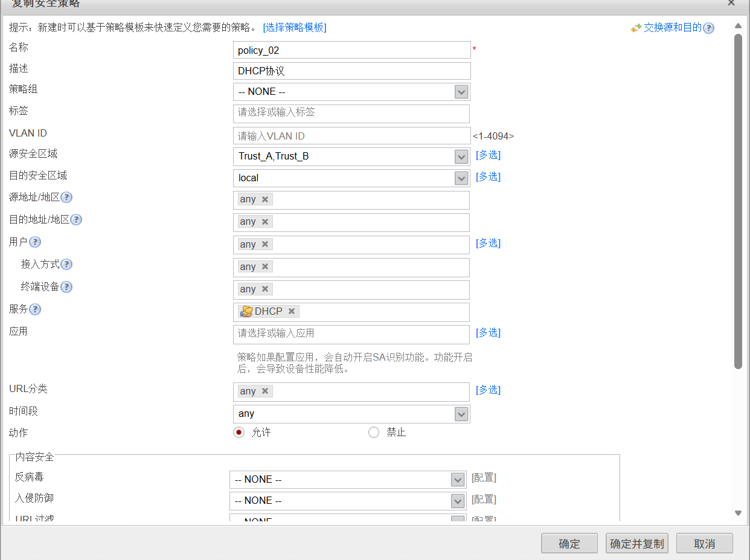Open the 源安全区域 dropdown
This screenshot has width=750, height=560.
[461, 156]
